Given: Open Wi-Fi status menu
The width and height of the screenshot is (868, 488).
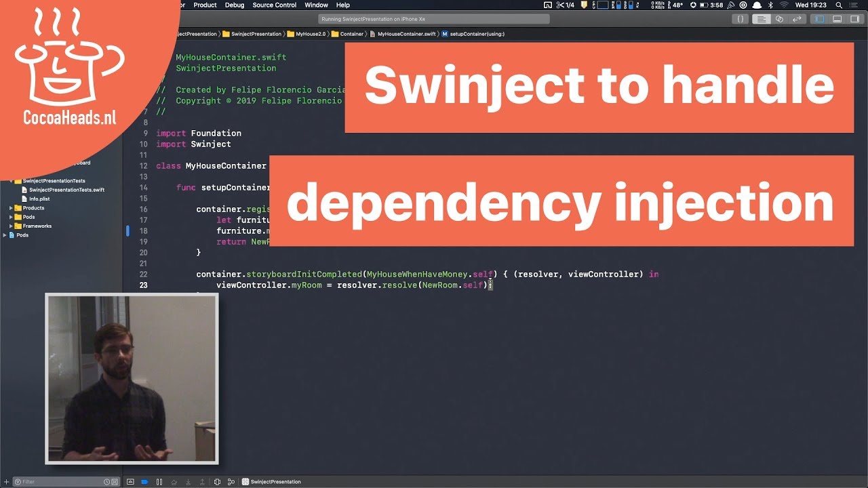Looking at the screenshot, I should tap(784, 5).
